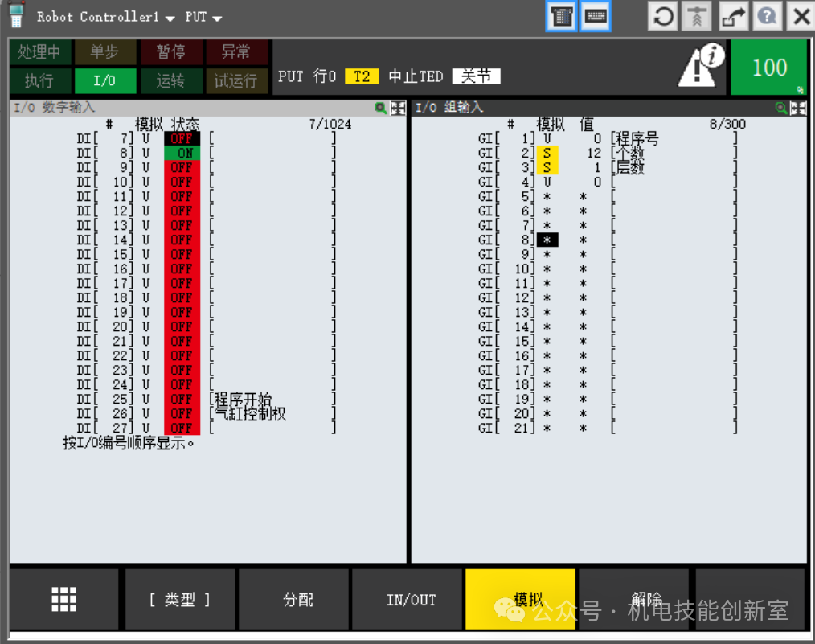Select the DI[10] simulate U cell
The height and width of the screenshot is (644, 815).
[146, 183]
